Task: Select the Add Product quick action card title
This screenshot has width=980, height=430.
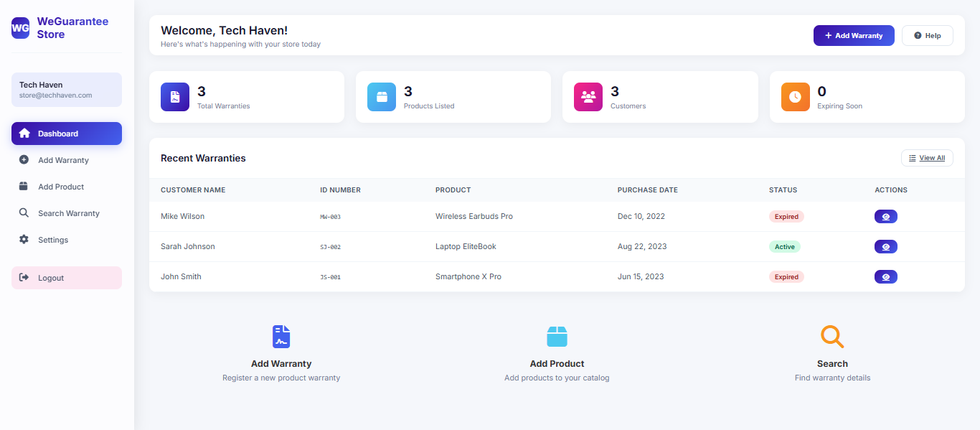Action: click(x=557, y=364)
